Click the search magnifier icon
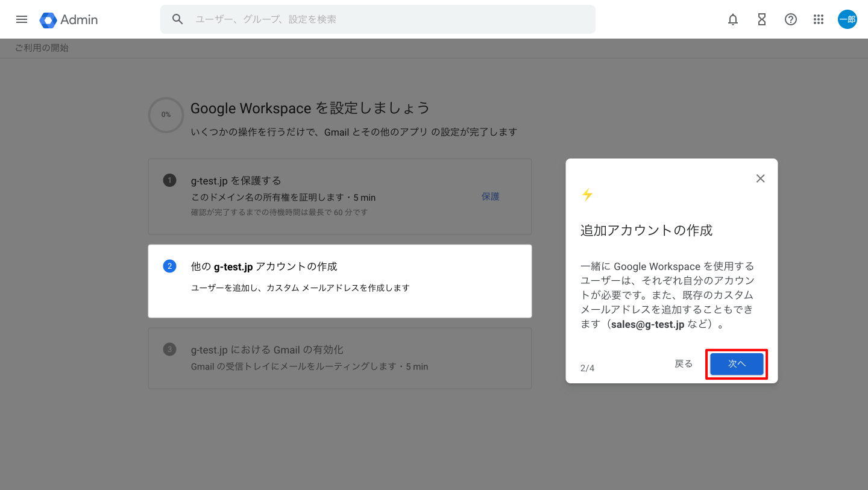The width and height of the screenshot is (868, 490). coord(177,19)
